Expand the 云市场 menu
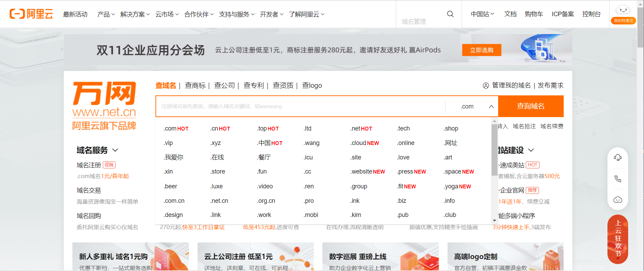Image resolution: width=644 pixels, height=271 pixels. pyautogui.click(x=167, y=14)
